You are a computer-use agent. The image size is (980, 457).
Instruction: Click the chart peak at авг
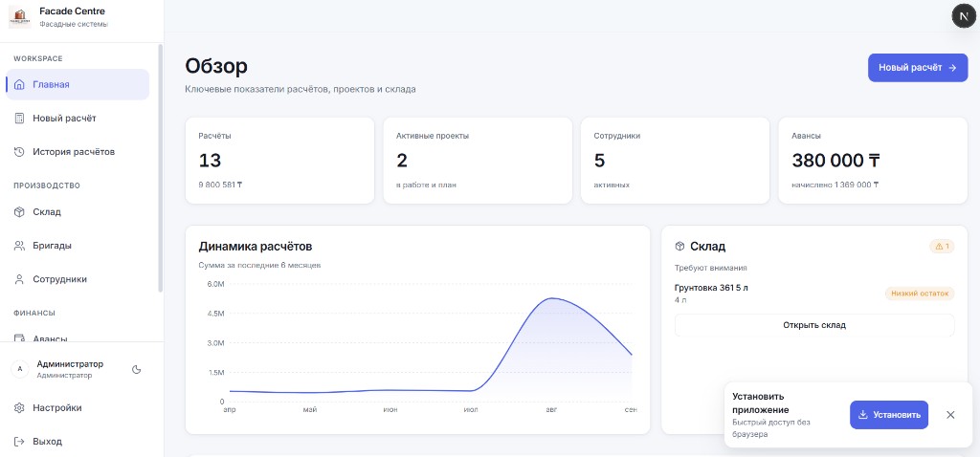click(551, 298)
